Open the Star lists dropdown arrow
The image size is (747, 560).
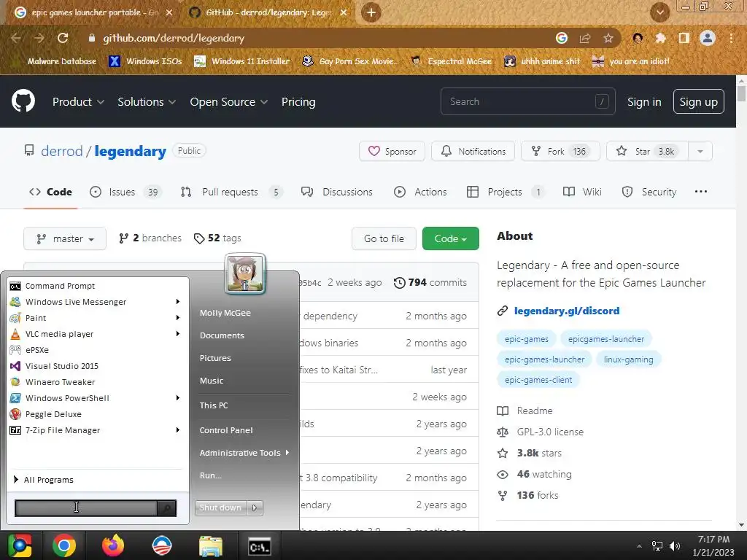point(700,152)
